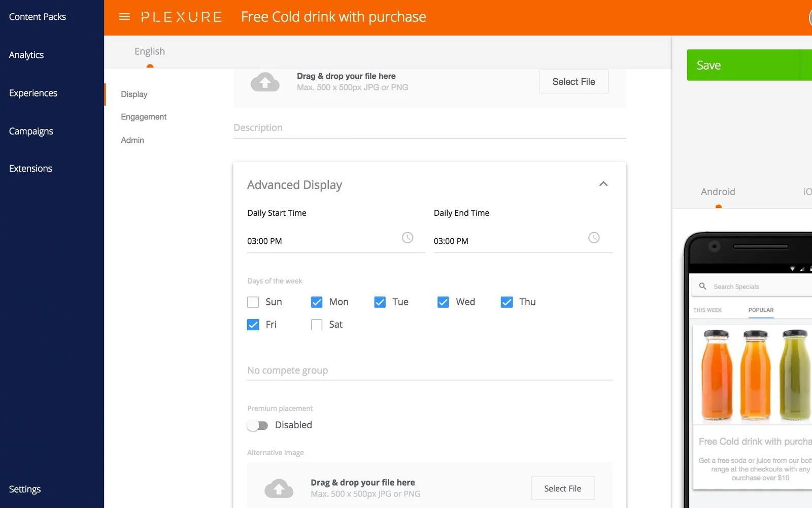The width and height of the screenshot is (812, 508).
Task: Click the Alternative Image cloud upload icon
Action: coord(279,488)
